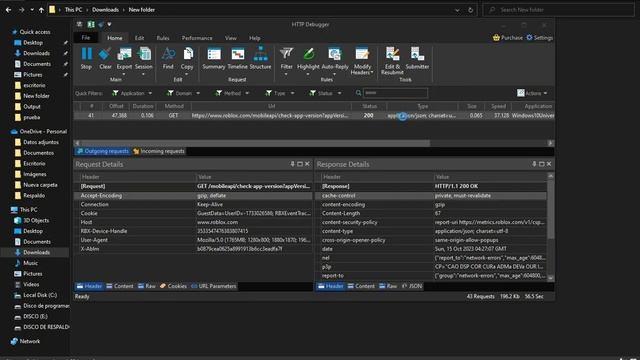Image resolution: width=640 pixels, height=360 pixels.
Task: Click the Network item in Explorer
Action: [x=30, y=341]
